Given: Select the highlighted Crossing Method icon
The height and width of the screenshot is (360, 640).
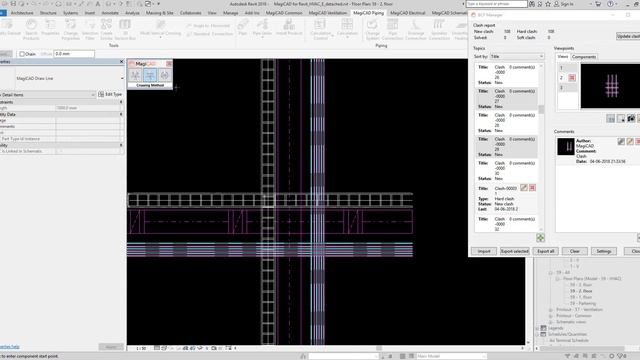Looking at the screenshot, I should tap(150, 75).
